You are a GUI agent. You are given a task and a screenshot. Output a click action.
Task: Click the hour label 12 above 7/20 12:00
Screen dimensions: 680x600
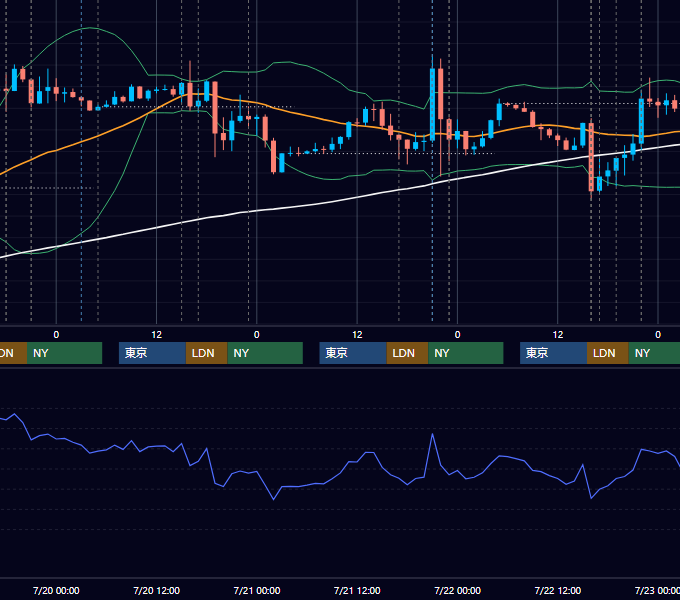point(157,335)
